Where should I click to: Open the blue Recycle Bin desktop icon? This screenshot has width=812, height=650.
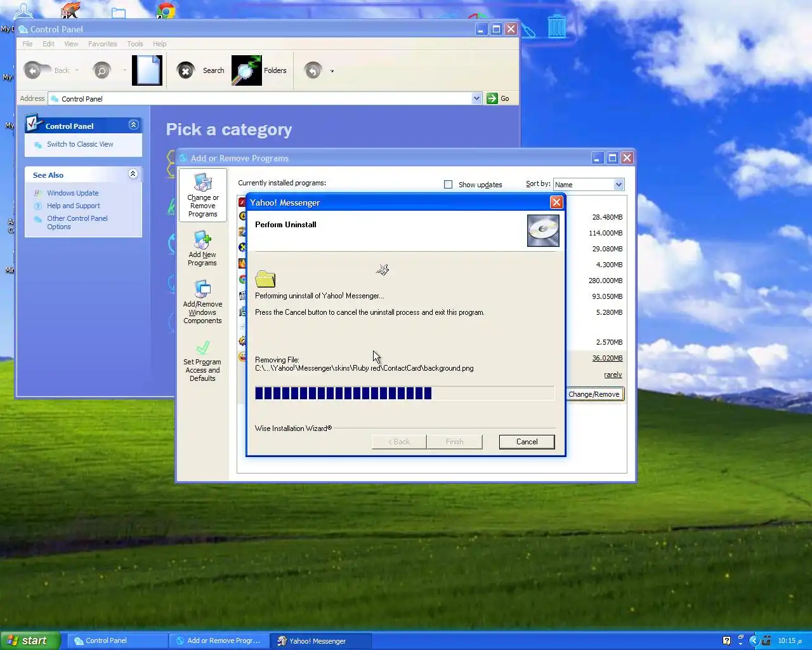[x=556, y=26]
